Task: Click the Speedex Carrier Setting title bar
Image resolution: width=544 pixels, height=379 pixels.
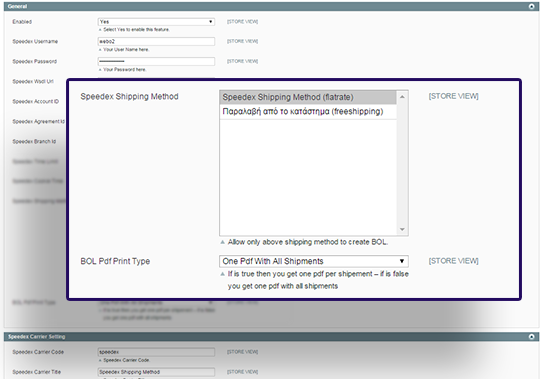Action: coord(271,336)
